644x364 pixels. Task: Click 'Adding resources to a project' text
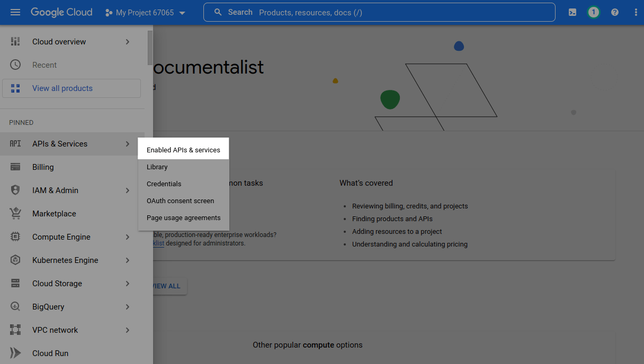click(397, 232)
